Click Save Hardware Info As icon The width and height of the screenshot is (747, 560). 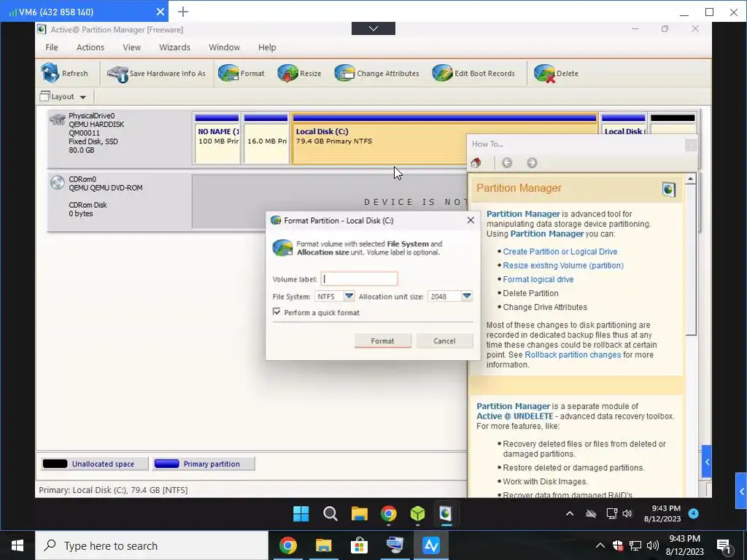[117, 74]
